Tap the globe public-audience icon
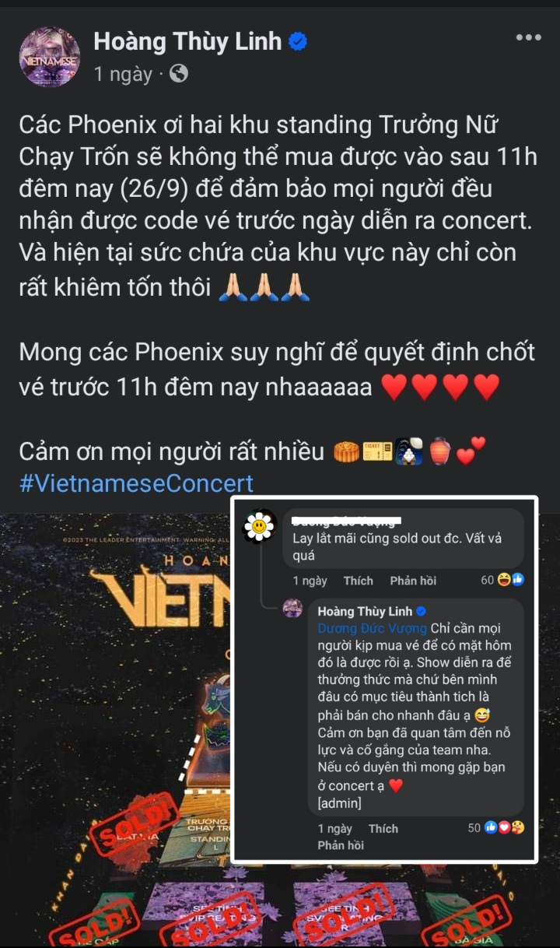The width and height of the screenshot is (560, 948). pos(178,74)
